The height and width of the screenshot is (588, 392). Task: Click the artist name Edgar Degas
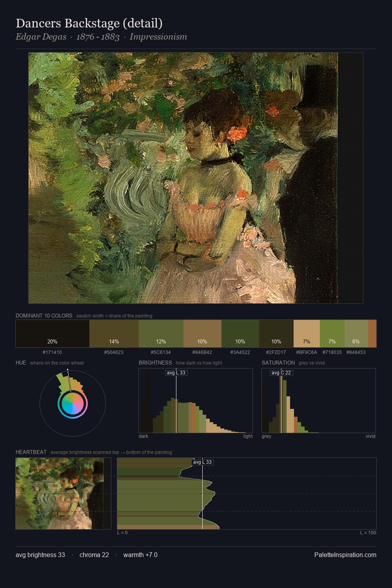pos(41,37)
